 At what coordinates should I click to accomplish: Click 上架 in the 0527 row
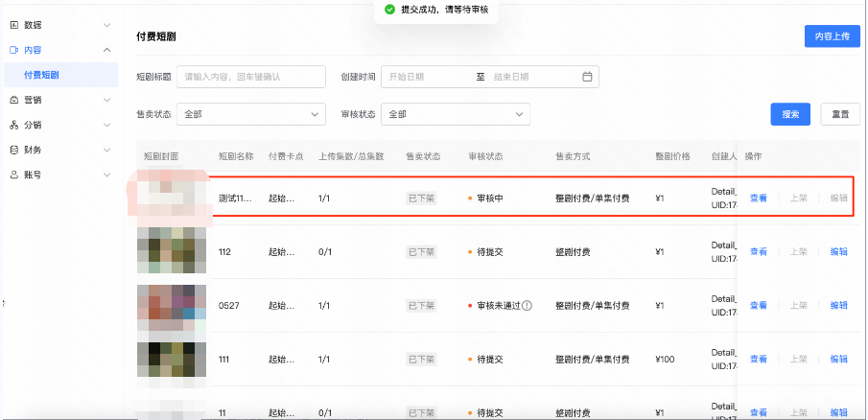[798, 306]
